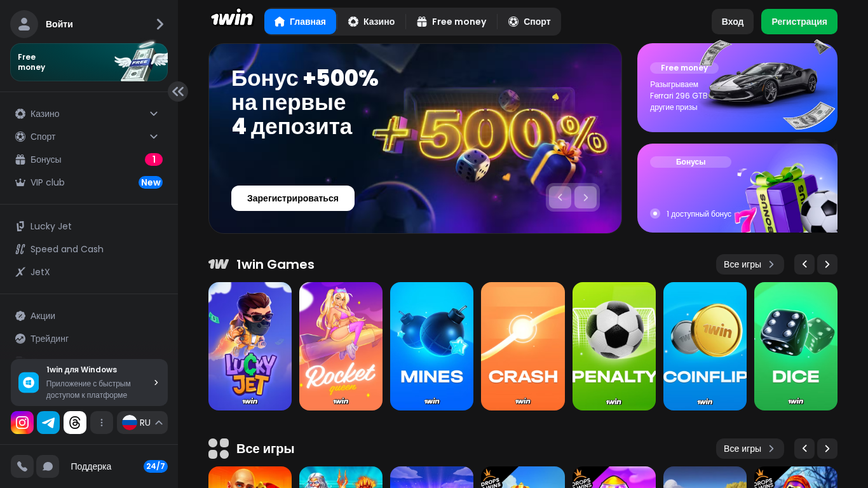
Task: Select the 1 available bonus radio indicator
Action: click(655, 213)
